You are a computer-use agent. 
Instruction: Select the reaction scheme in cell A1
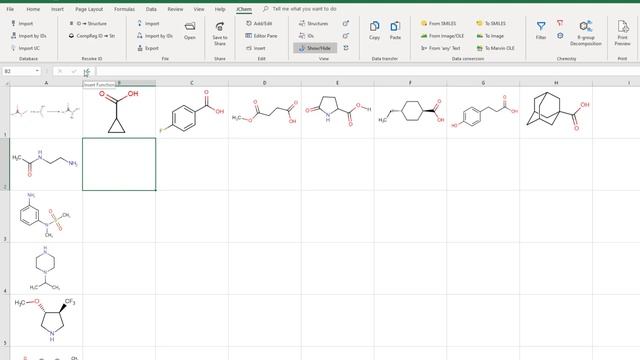(x=45, y=111)
